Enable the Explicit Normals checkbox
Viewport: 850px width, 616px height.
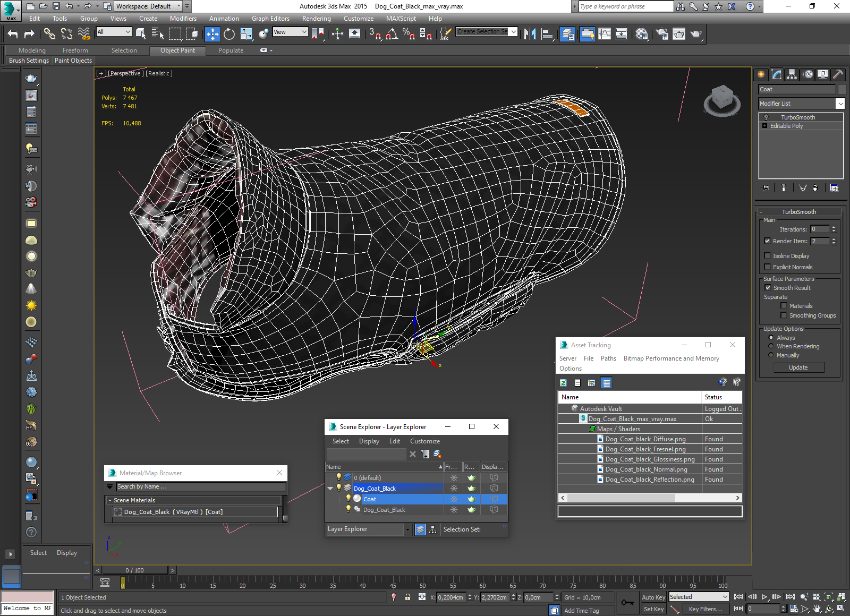(x=767, y=267)
